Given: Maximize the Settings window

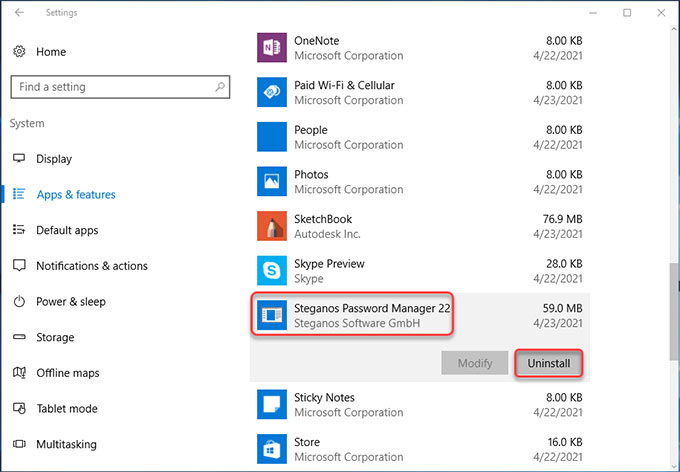Looking at the screenshot, I should click(627, 13).
